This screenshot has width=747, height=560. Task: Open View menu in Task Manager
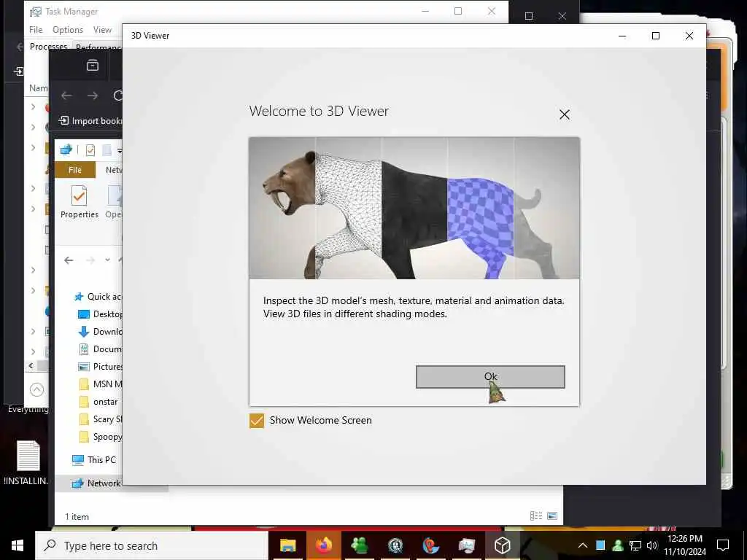pyautogui.click(x=102, y=29)
